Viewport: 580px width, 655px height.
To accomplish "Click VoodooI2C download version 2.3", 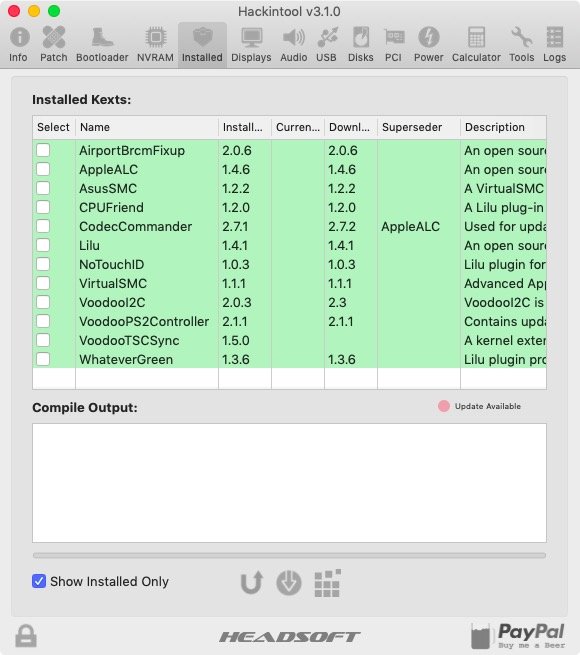I will click(337, 302).
